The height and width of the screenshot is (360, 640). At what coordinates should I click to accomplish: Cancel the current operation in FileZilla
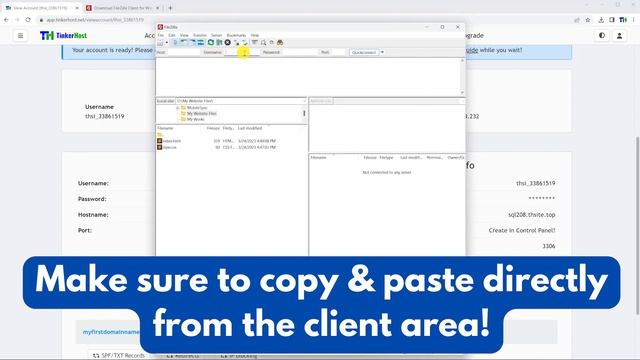point(228,42)
